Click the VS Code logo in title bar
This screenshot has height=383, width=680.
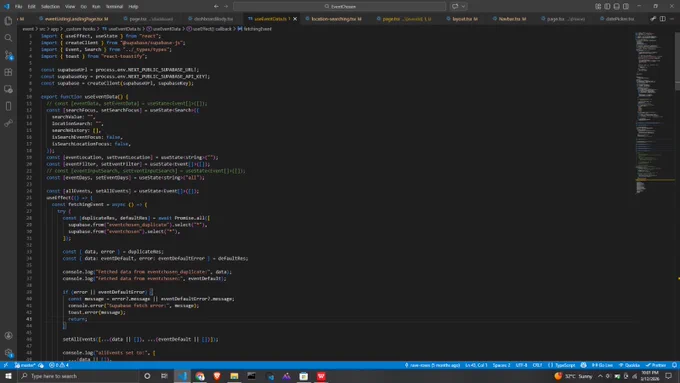[7, 7]
